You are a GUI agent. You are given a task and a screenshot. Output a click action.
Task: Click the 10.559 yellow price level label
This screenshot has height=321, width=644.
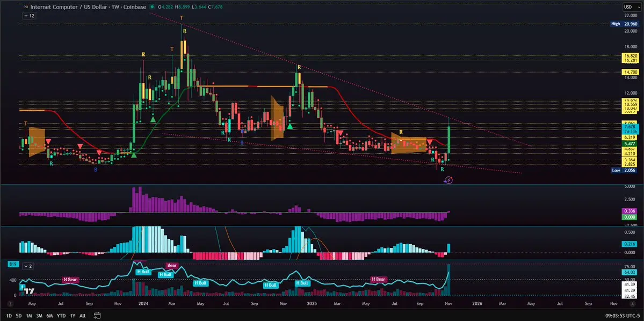pyautogui.click(x=631, y=104)
